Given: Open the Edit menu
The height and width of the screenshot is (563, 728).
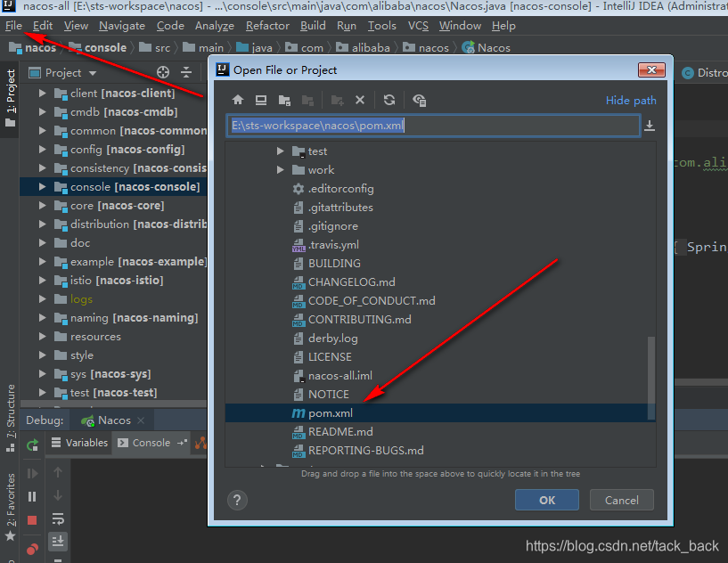Looking at the screenshot, I should tap(43, 26).
